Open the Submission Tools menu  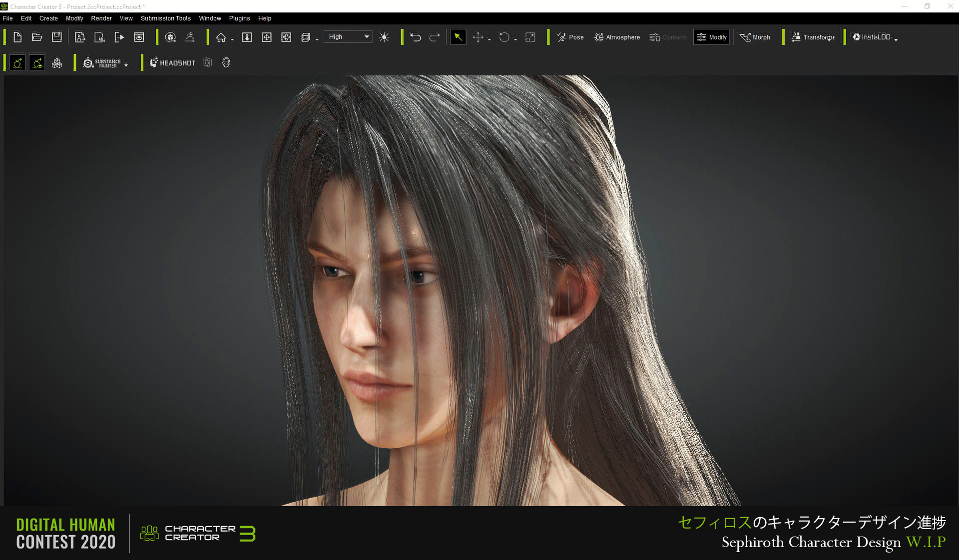point(166,18)
